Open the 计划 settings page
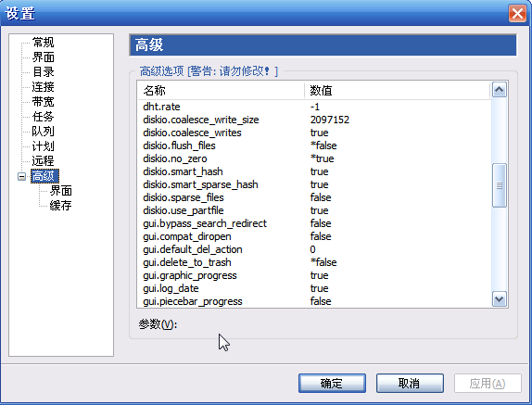 (x=43, y=146)
